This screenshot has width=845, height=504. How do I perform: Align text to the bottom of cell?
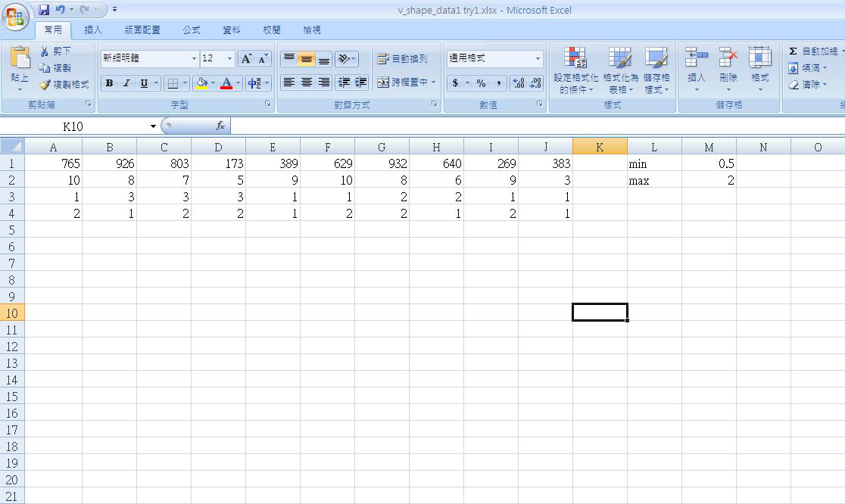tap(323, 59)
